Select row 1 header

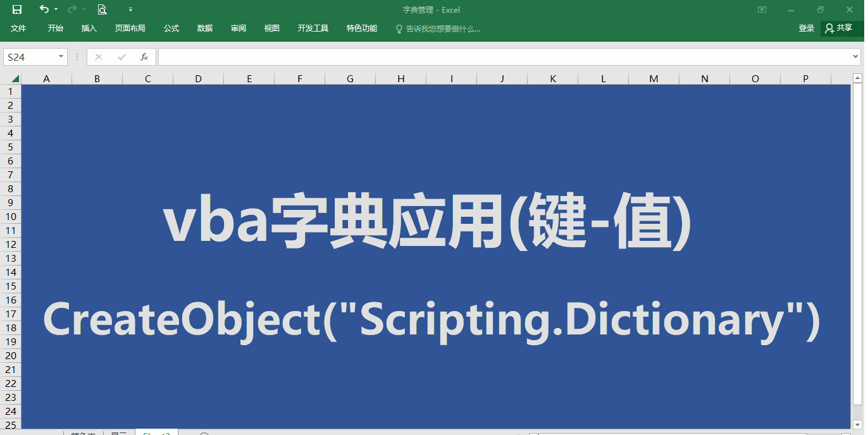(x=10, y=92)
